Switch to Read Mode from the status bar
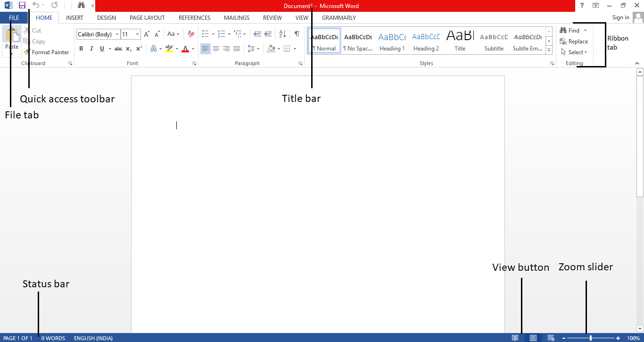Viewport: 644px width, 342px height. click(515, 338)
